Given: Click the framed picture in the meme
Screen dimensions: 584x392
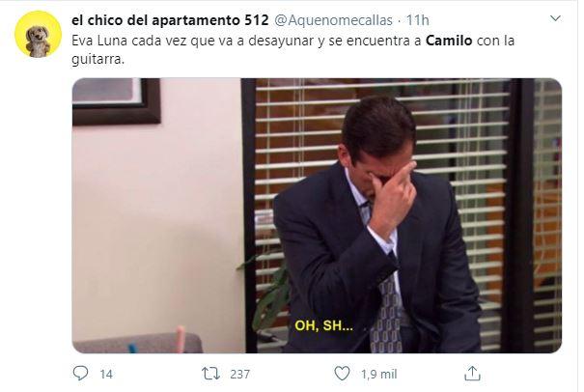Looking at the screenshot, I should [116, 101].
